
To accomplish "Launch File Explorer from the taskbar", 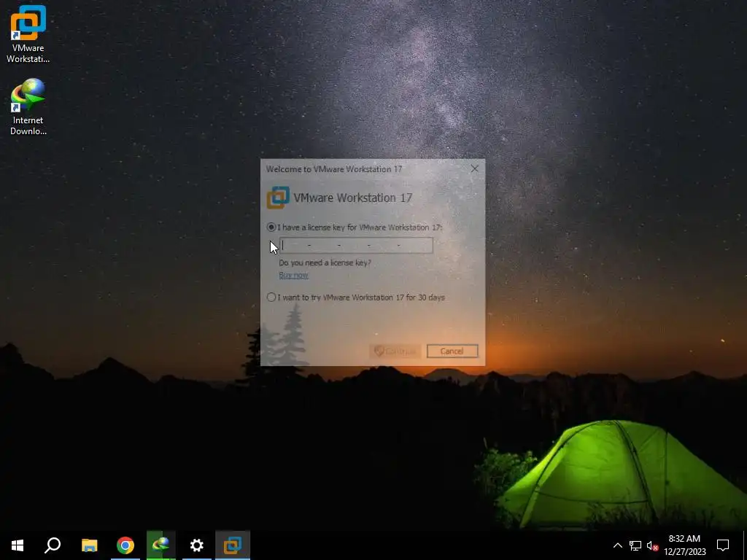I will [x=90, y=545].
